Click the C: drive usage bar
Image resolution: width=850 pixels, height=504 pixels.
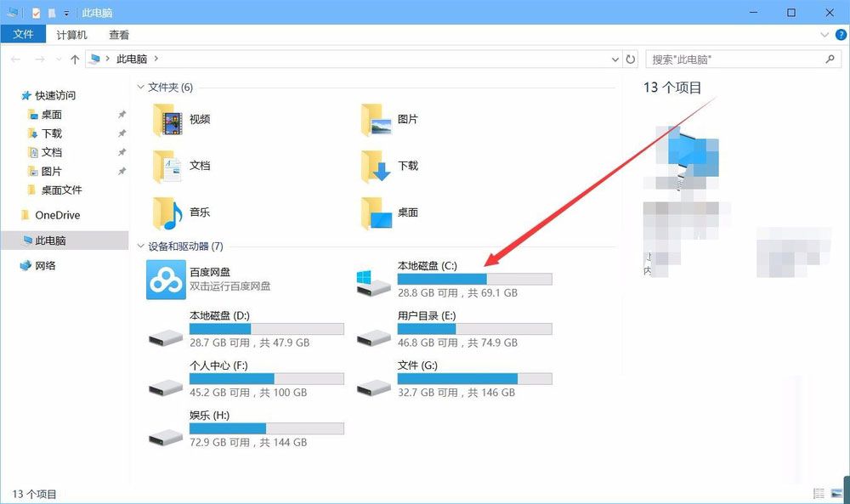click(x=475, y=279)
